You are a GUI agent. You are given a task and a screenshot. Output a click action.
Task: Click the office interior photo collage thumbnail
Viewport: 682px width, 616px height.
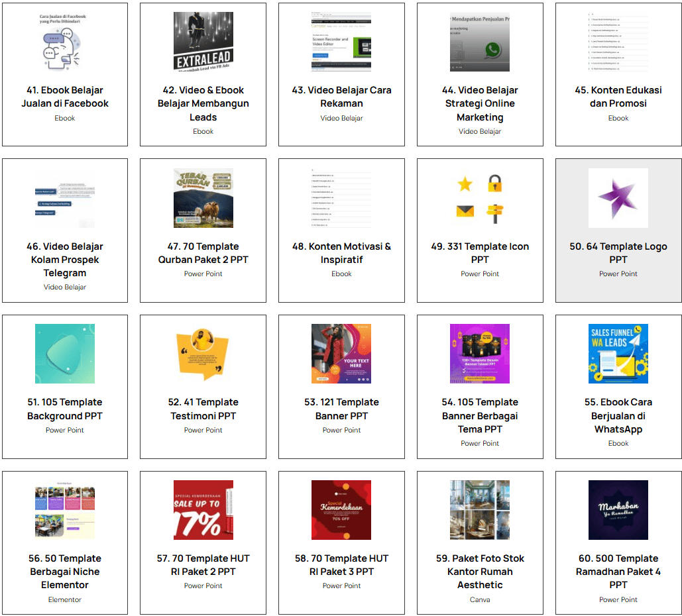click(480, 510)
